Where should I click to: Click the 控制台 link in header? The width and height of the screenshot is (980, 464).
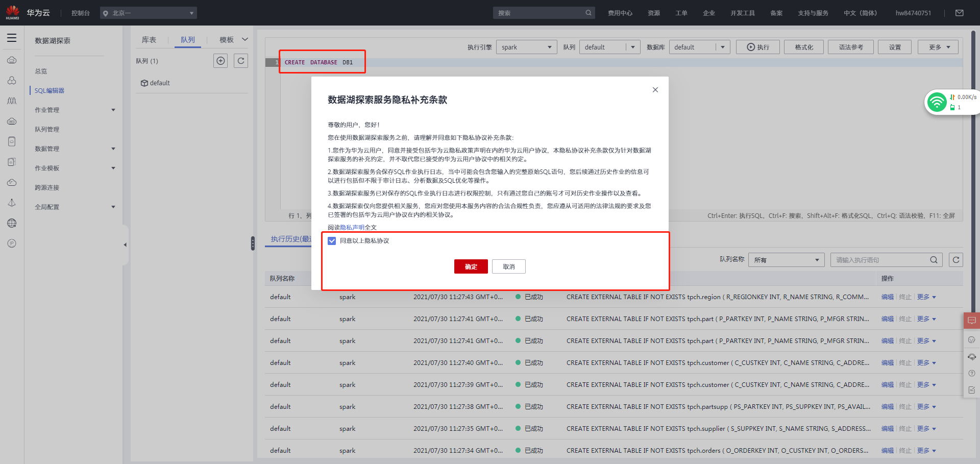tap(81, 13)
